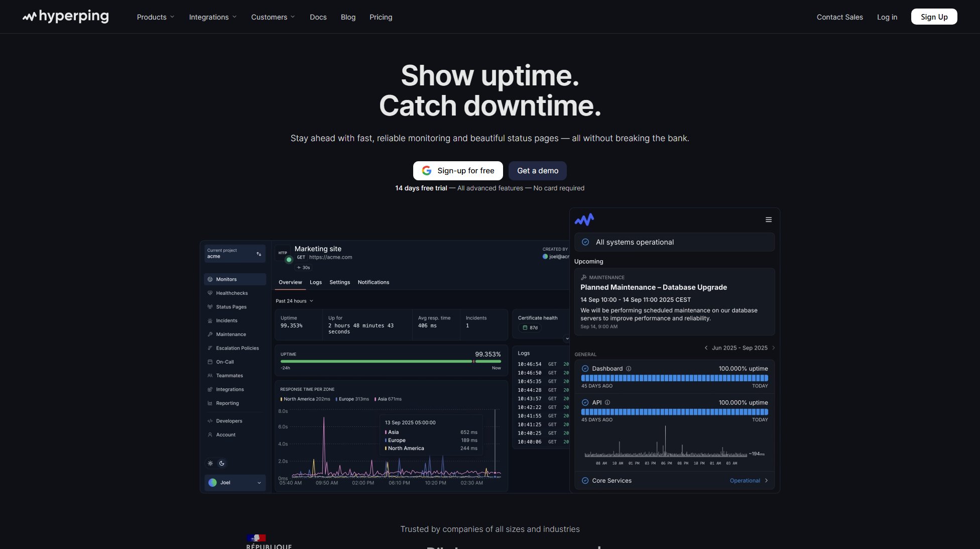The height and width of the screenshot is (549, 980).
Task: Click the Monitors sidebar icon
Action: coord(210,279)
